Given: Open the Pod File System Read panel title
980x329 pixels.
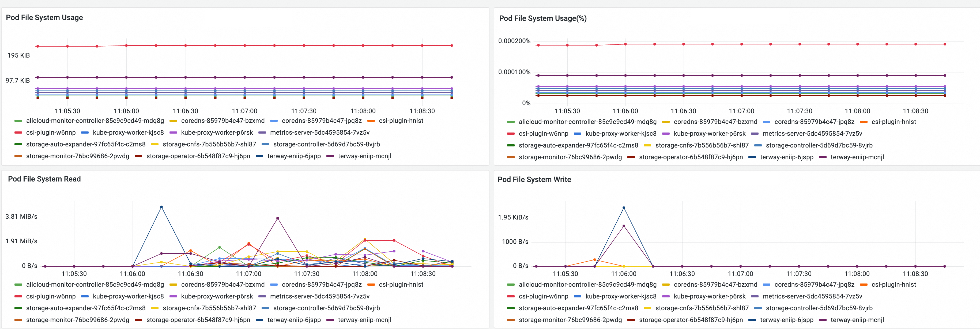Looking at the screenshot, I should click(44, 179).
